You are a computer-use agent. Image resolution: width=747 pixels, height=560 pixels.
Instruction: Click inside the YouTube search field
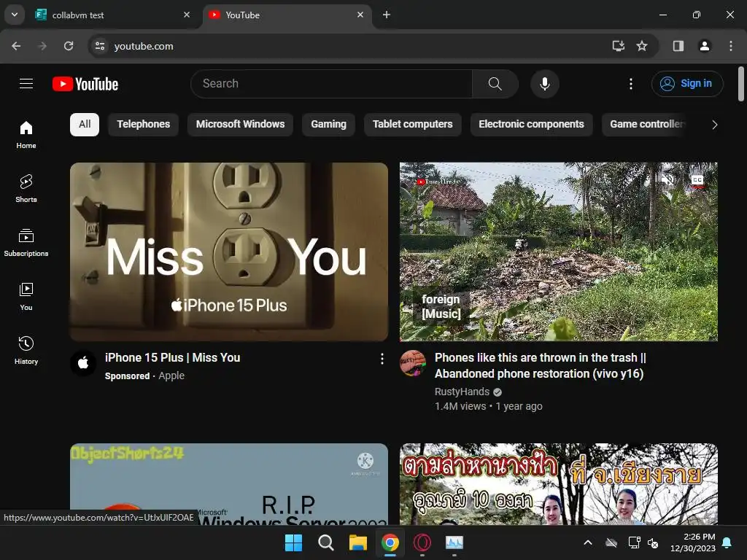click(x=332, y=84)
